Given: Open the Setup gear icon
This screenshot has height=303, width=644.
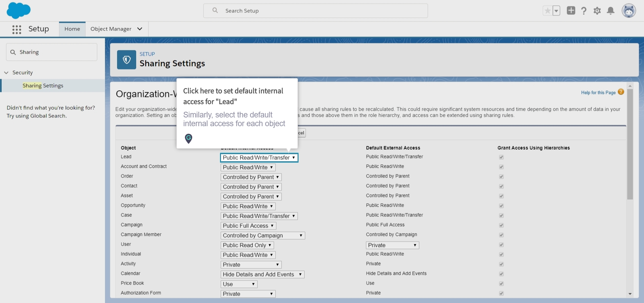Looking at the screenshot, I should (x=597, y=11).
